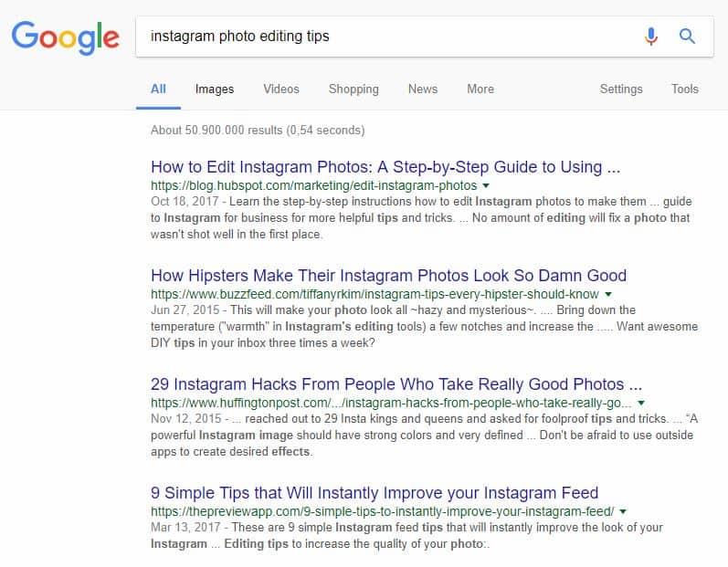Switch to the Images tab
Screen dimensions: 728x567
point(215,89)
